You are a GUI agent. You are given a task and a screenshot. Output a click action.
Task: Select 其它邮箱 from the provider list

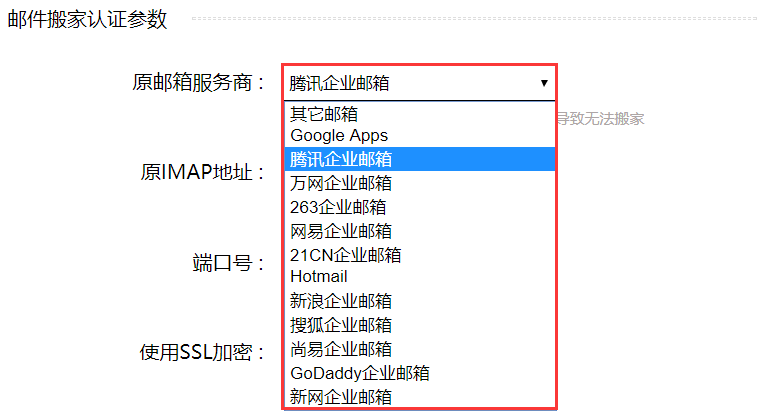324,113
